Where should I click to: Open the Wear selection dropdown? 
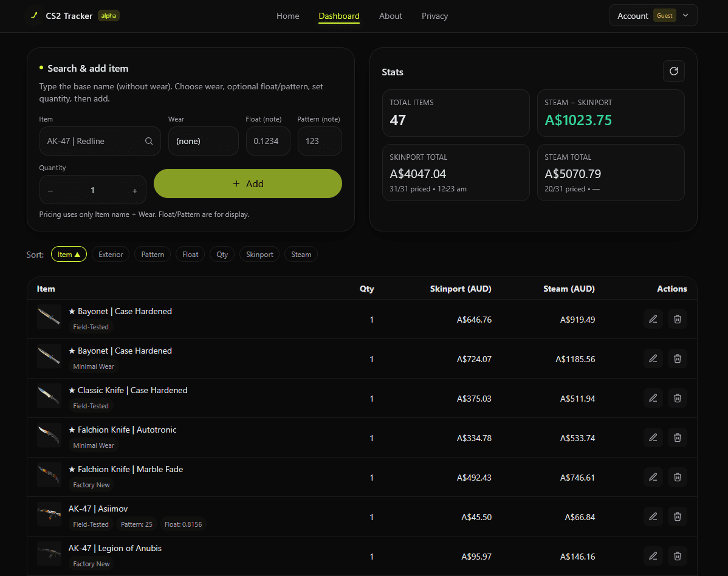[203, 140]
